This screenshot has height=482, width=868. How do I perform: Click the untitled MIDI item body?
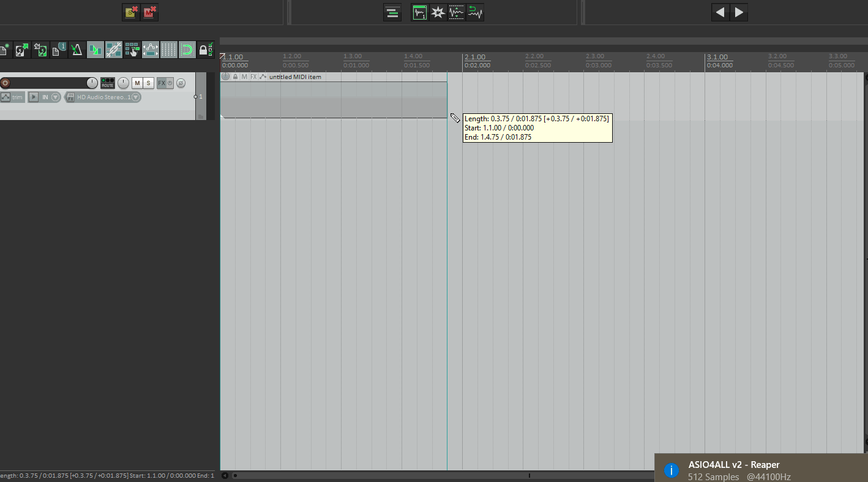pos(334,100)
